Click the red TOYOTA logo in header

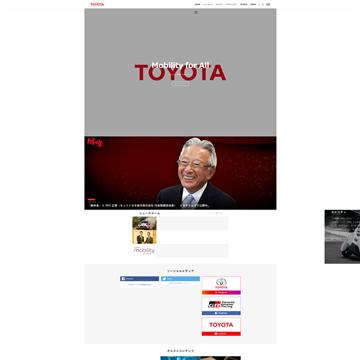[97, 4]
